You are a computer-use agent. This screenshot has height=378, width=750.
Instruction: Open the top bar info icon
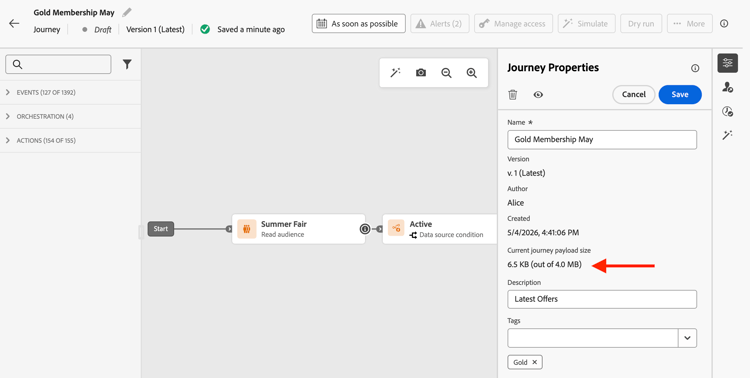coord(724,23)
